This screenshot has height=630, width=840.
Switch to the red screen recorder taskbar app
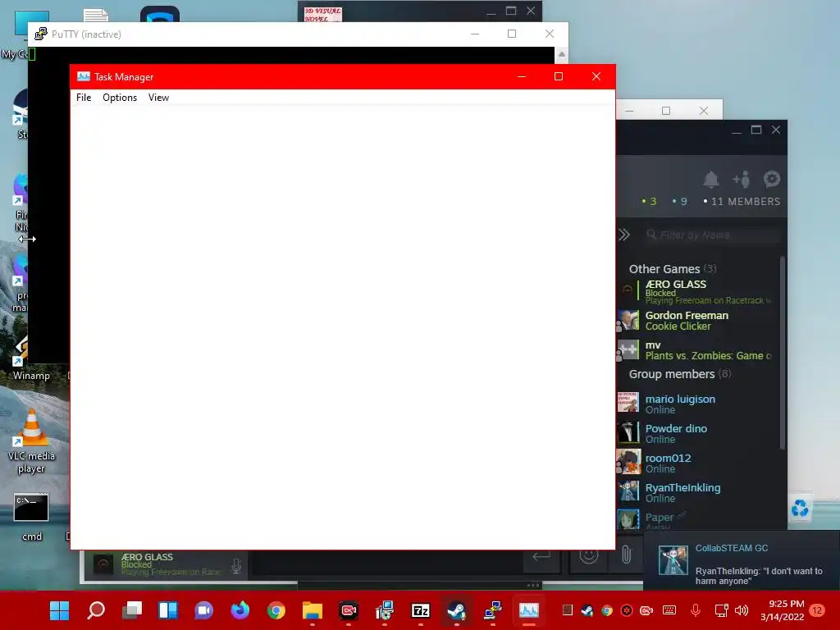tap(348, 610)
